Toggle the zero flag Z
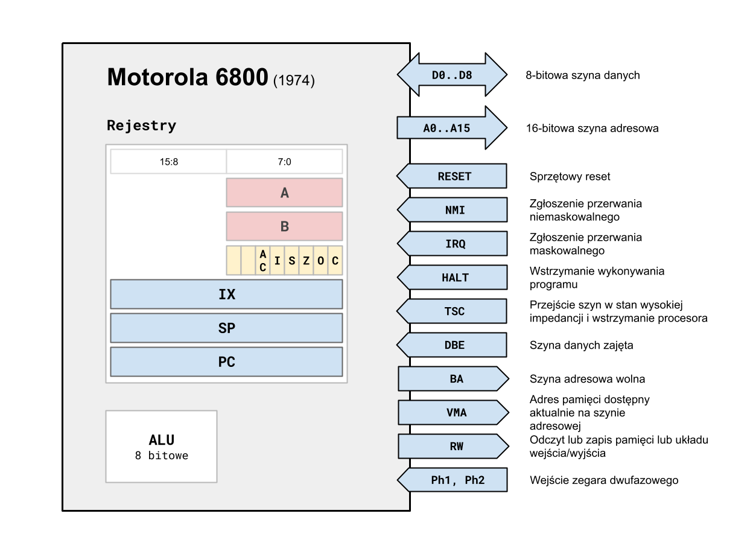 pos(305,261)
